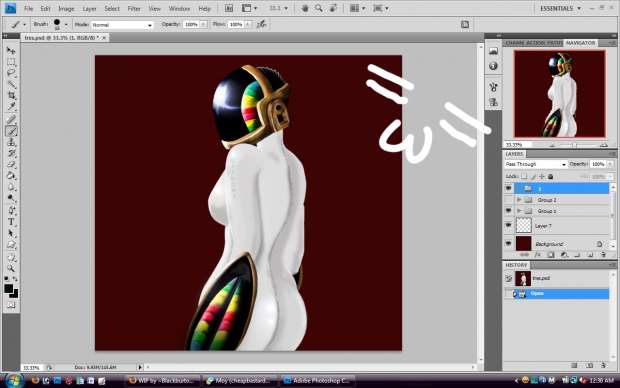Click the foreground color swatch
The image size is (620, 388).
(8, 289)
